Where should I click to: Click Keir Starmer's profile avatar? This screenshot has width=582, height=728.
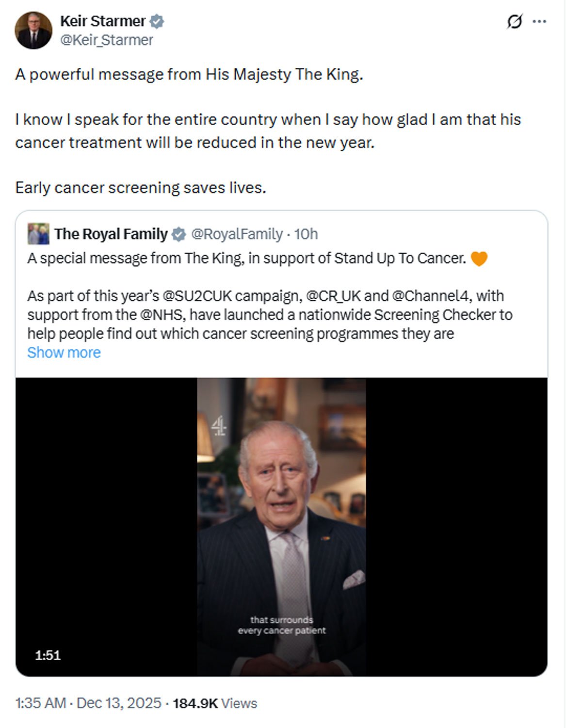click(33, 31)
